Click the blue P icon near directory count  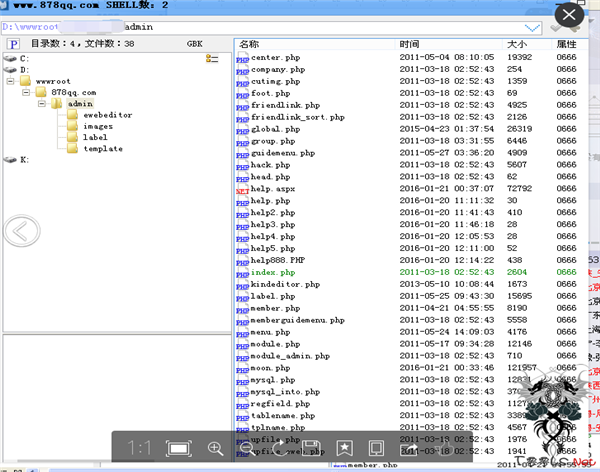coord(13,44)
